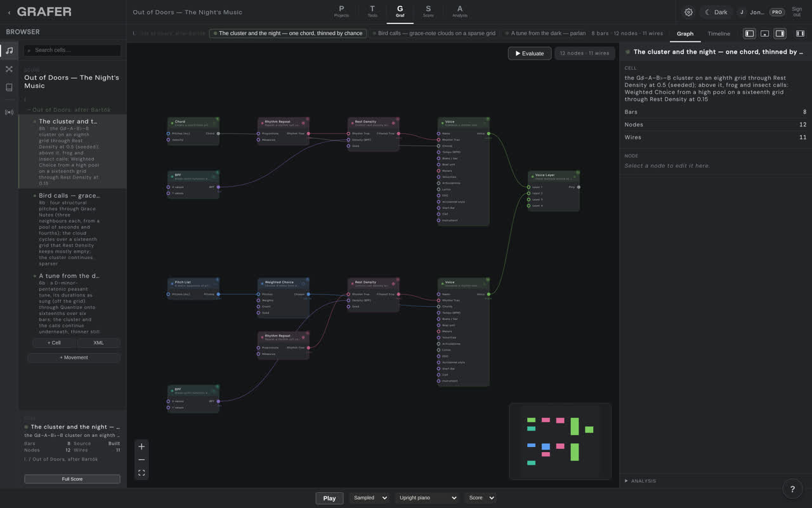Open the music cells browser icon
This screenshot has height=508, width=812.
click(x=9, y=50)
